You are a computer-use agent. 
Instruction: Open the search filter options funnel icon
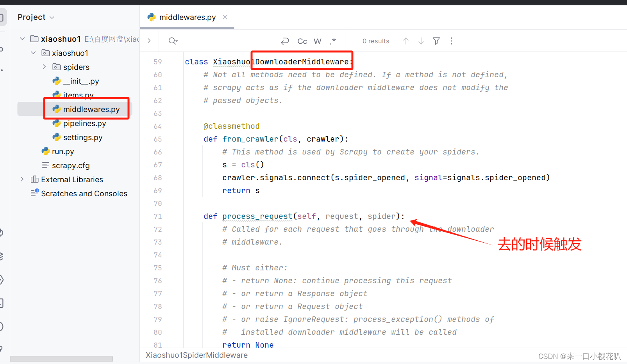436,41
